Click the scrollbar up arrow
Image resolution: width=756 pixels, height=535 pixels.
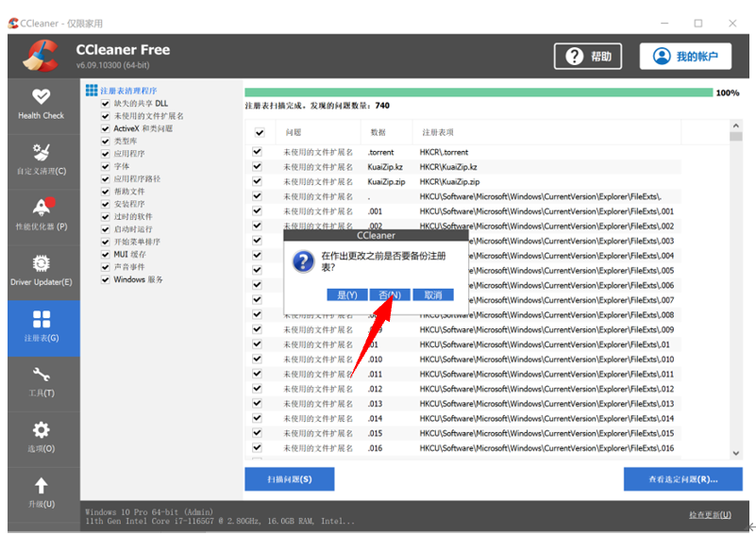tap(736, 125)
